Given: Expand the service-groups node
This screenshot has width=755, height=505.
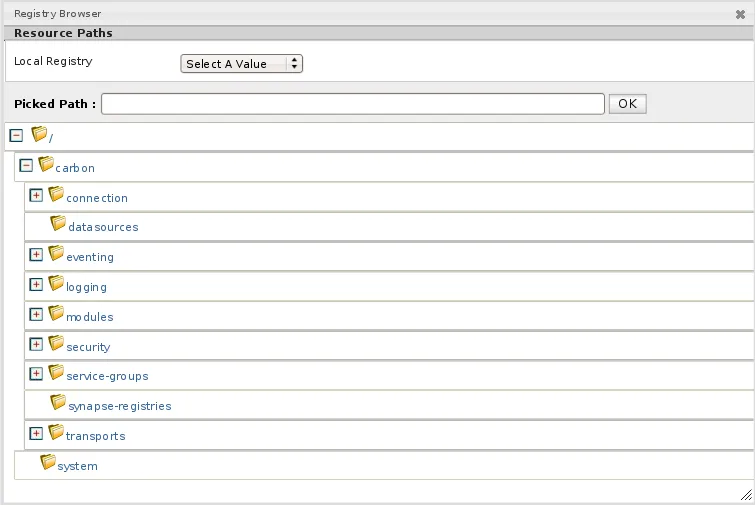Looking at the screenshot, I should pyautogui.click(x=36, y=374).
